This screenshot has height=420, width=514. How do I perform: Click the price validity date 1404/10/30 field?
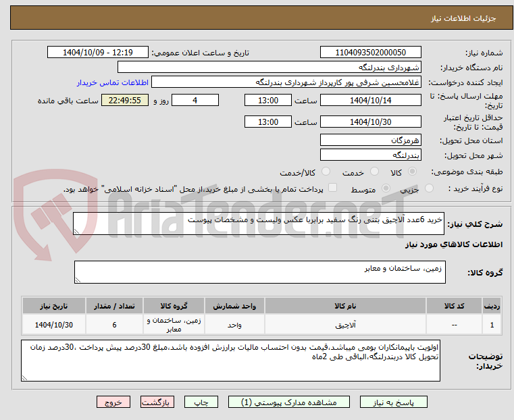pos(370,122)
